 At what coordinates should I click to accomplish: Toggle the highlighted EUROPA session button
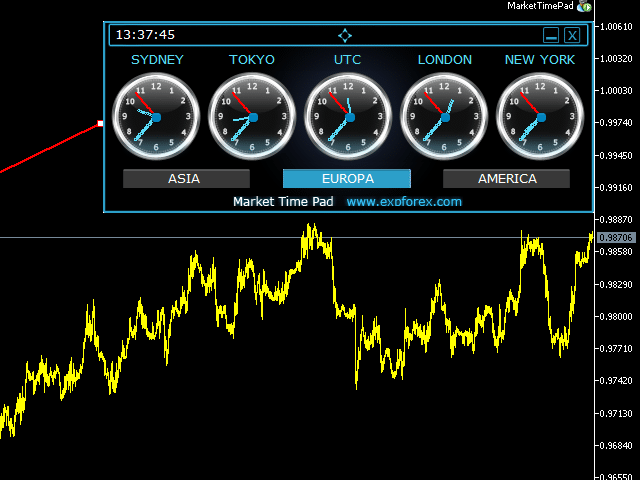point(347,179)
